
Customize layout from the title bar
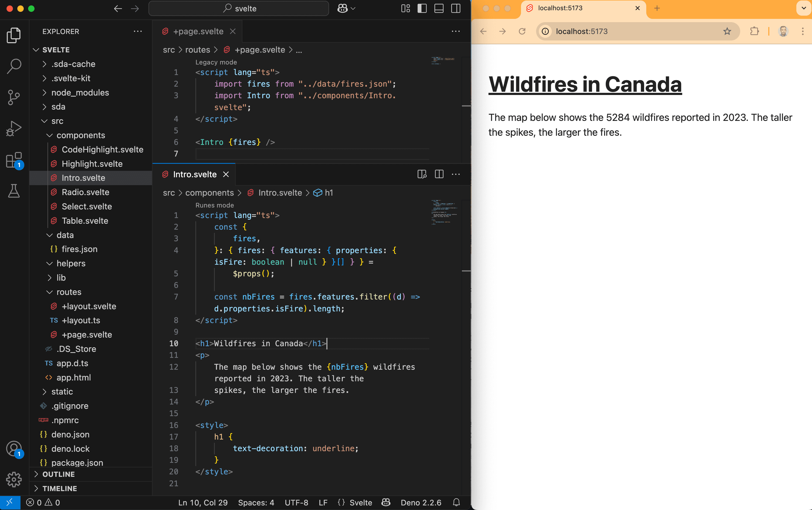[406, 8]
